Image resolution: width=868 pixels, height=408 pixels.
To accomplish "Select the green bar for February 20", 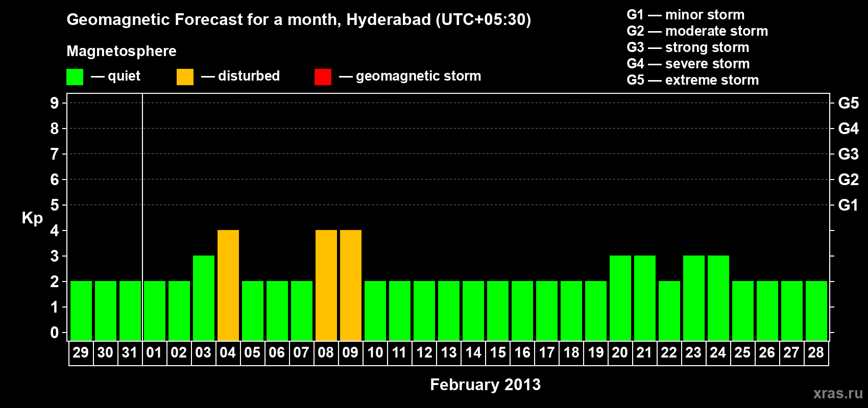I will pos(620,298).
